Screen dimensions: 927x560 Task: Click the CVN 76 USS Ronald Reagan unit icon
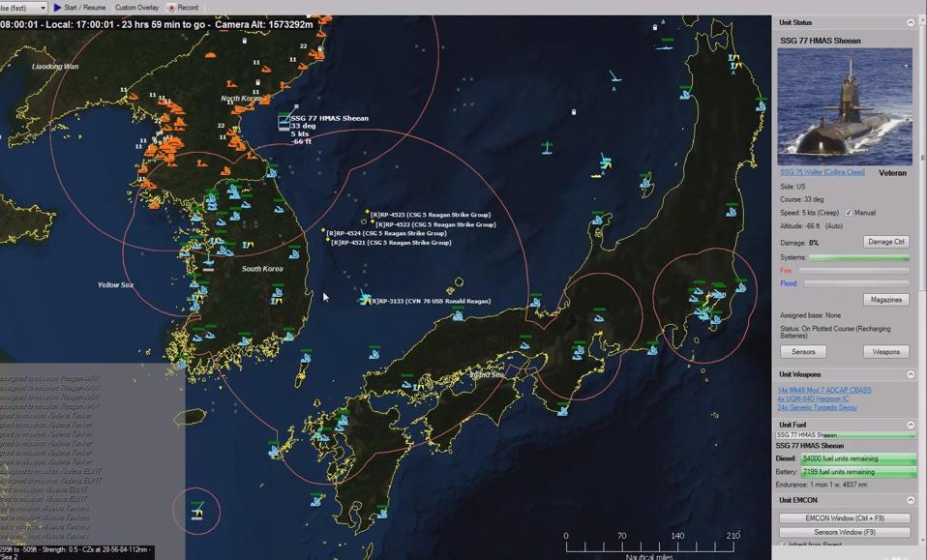[x=364, y=301]
